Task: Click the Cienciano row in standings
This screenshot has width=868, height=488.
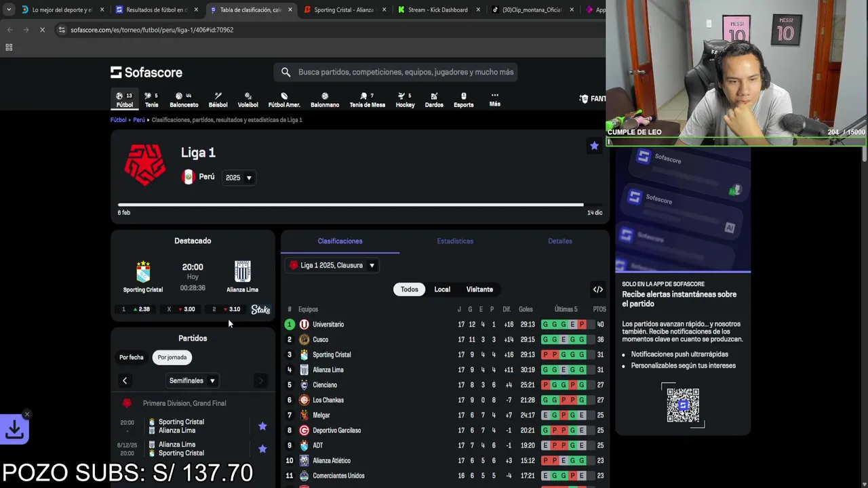Action: coord(446,385)
